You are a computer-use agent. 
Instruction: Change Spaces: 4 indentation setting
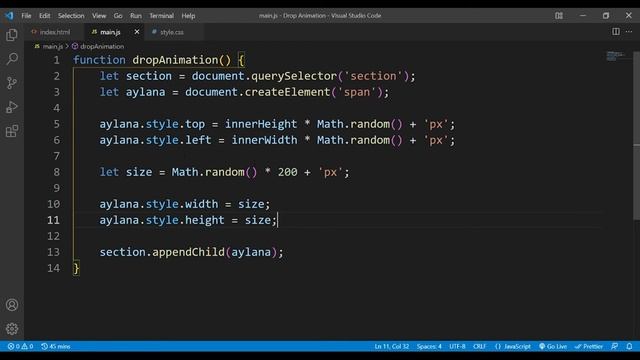tap(429, 346)
